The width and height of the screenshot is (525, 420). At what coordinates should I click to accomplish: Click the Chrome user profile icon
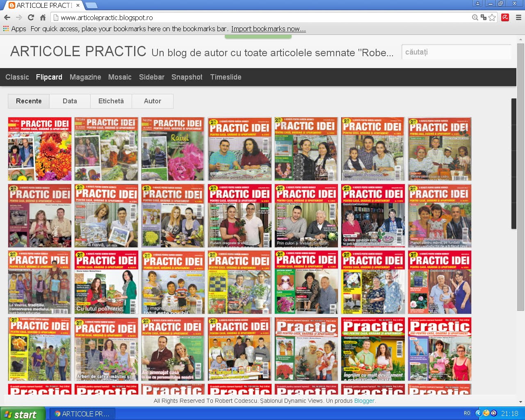pos(478,3)
